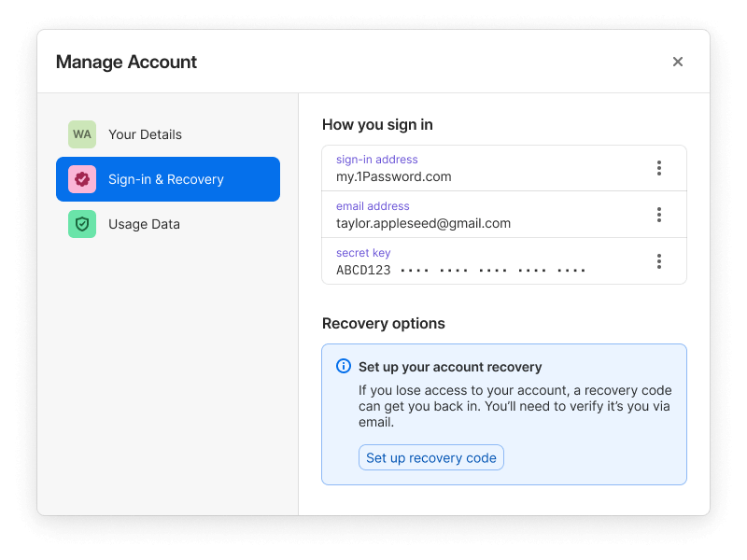Click the recovery code description paragraph
This screenshot has width=747, height=560.
(514, 406)
